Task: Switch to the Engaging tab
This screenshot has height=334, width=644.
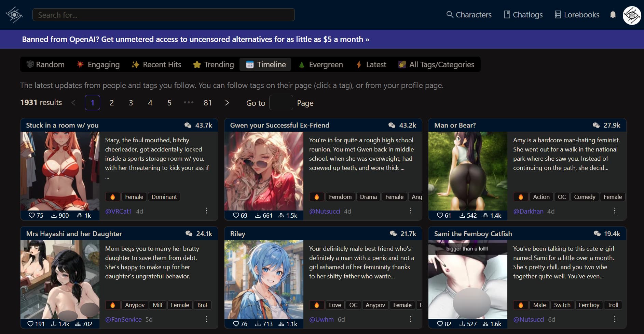Action: pyautogui.click(x=98, y=64)
